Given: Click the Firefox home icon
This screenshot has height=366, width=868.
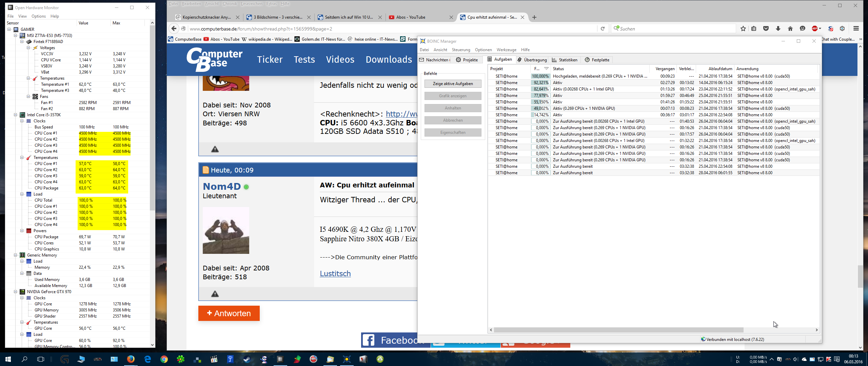Looking at the screenshot, I should coord(790,29).
